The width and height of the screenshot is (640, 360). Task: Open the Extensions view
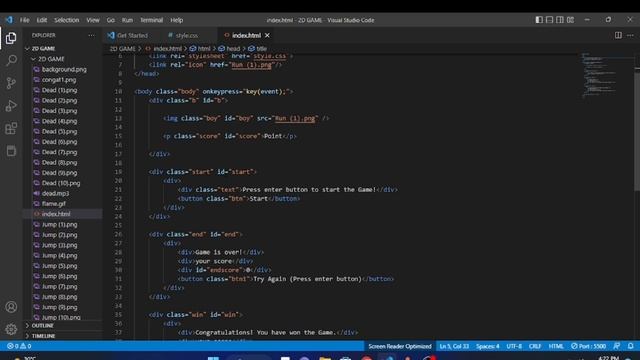click(x=11, y=128)
